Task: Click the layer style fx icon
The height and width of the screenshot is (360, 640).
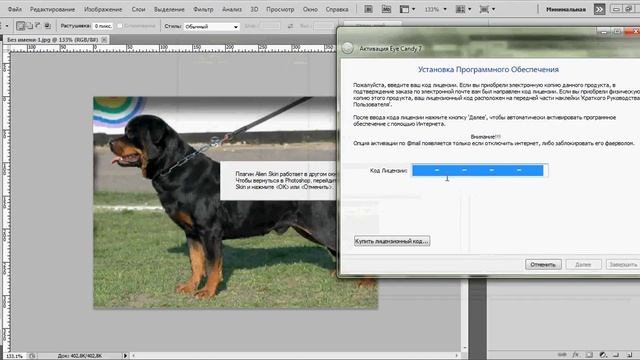Action: 576,355
